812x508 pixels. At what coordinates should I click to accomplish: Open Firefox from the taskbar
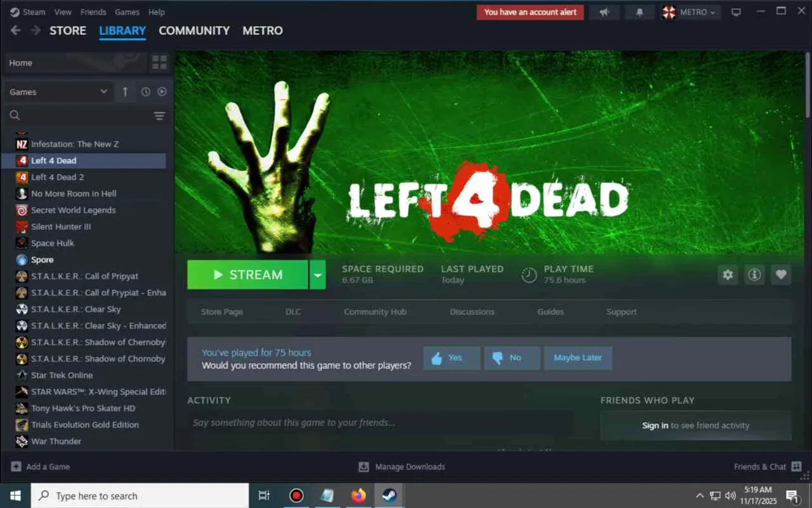(x=359, y=496)
